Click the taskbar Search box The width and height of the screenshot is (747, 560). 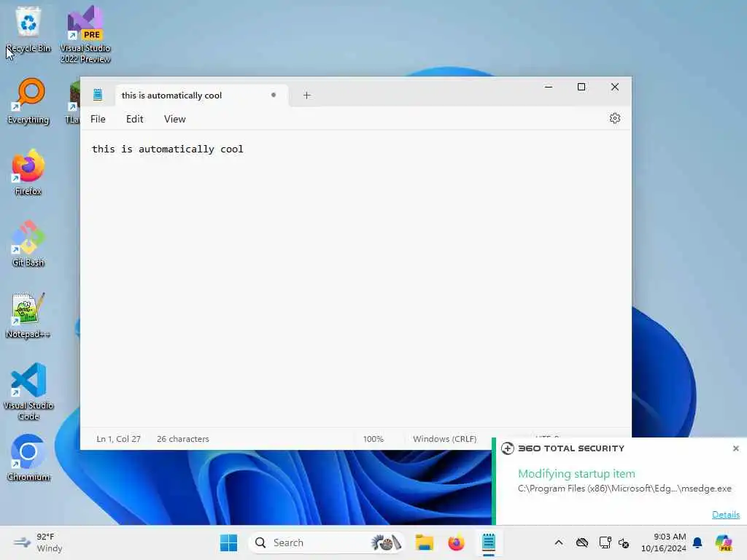pos(328,542)
